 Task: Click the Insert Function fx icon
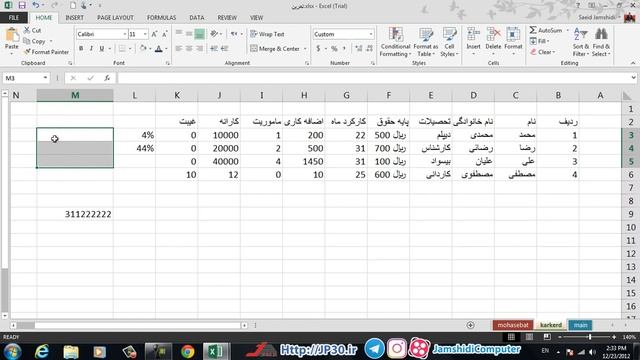[x=107, y=78]
